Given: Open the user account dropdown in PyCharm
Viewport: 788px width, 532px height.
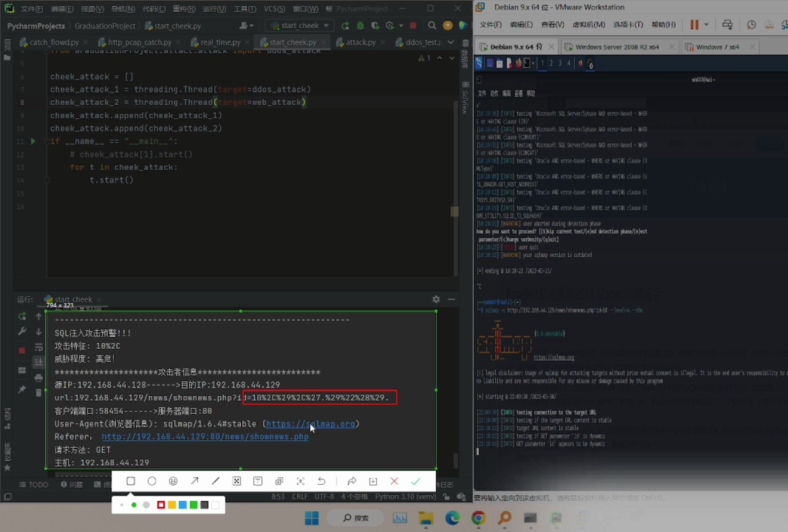Looking at the screenshot, I should point(246,25).
